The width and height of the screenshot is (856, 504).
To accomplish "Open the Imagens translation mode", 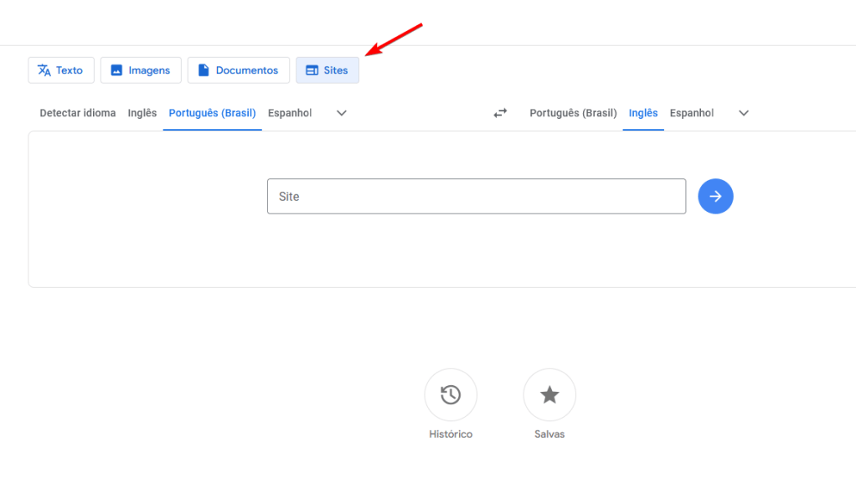I will pyautogui.click(x=141, y=70).
